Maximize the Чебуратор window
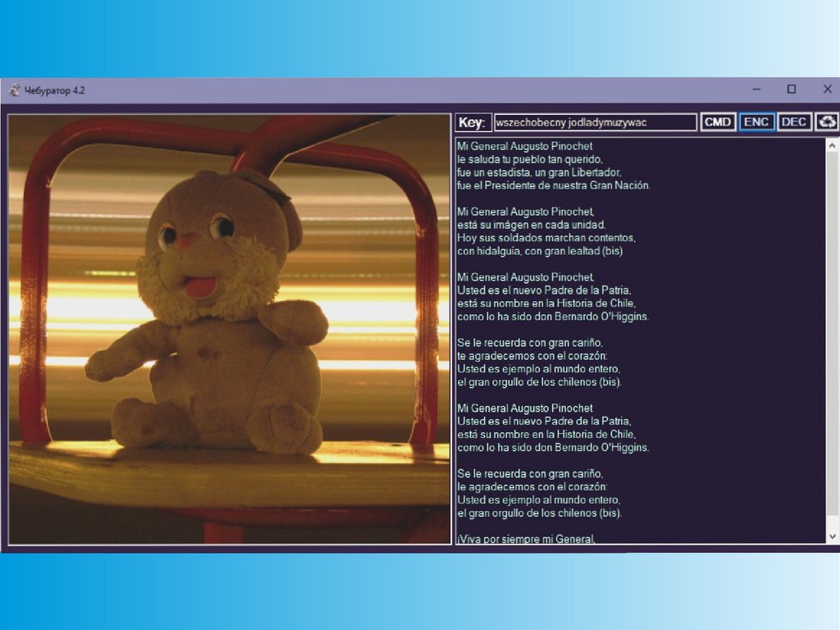The image size is (840, 630). (792, 89)
